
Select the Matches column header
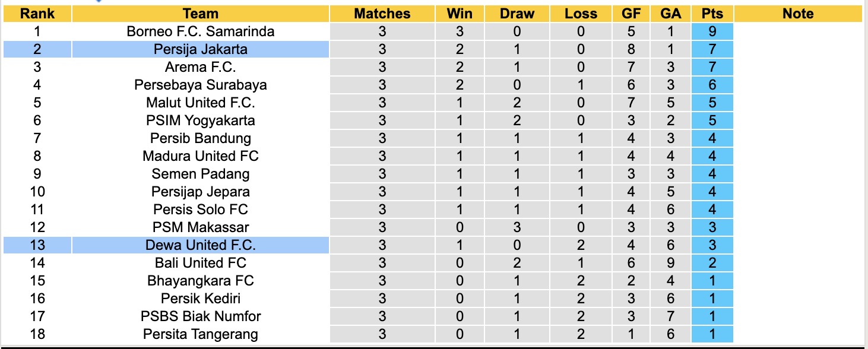pyautogui.click(x=382, y=14)
